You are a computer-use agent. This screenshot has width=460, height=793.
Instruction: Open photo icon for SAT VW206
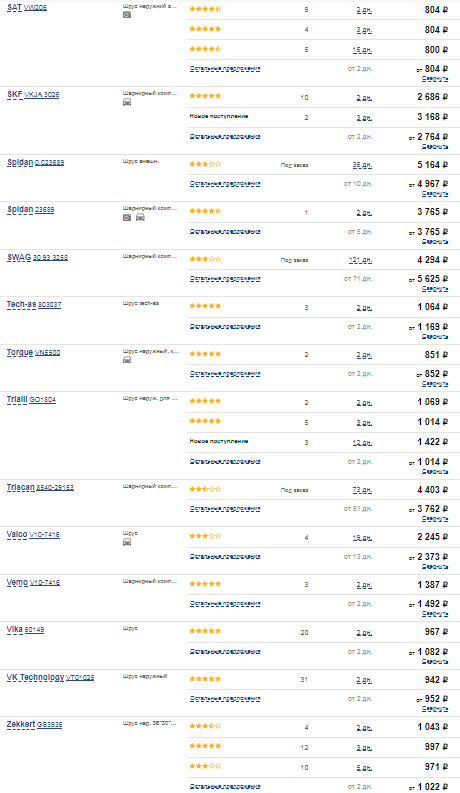pyautogui.click(x=127, y=15)
